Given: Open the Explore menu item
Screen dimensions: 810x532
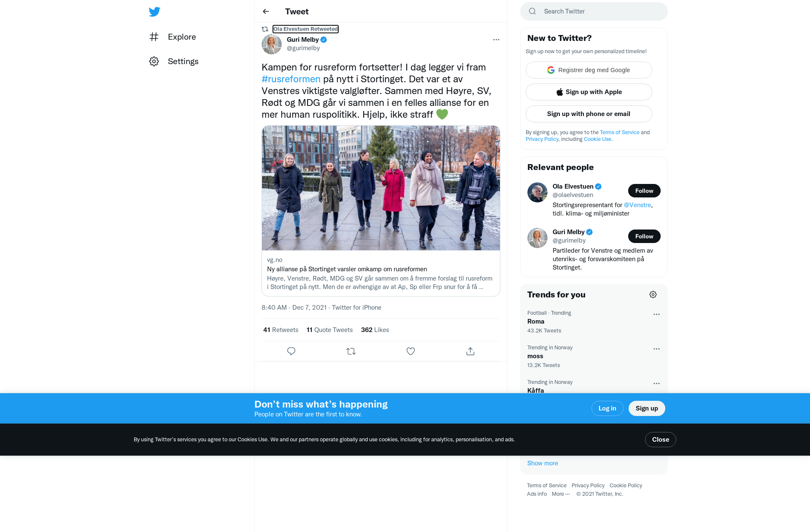Looking at the screenshot, I should (x=181, y=37).
